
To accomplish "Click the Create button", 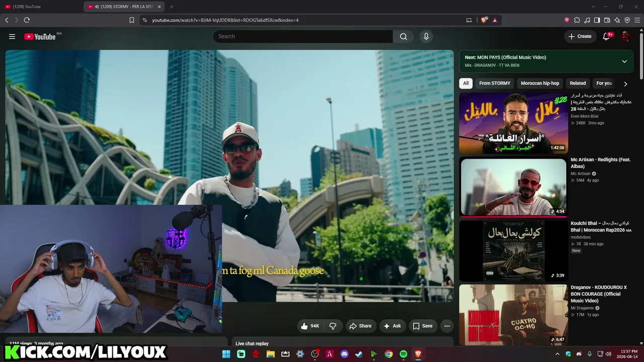I will (580, 36).
